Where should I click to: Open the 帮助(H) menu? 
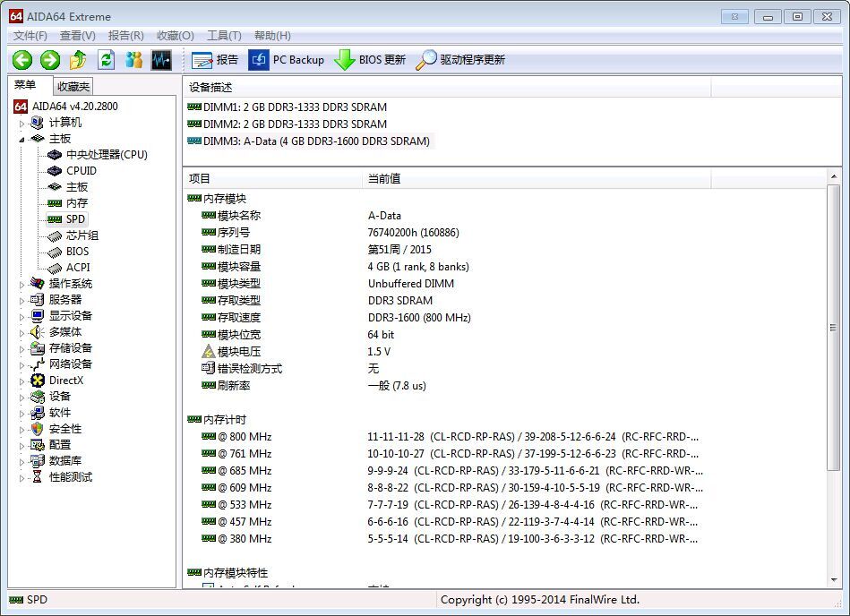[272, 36]
